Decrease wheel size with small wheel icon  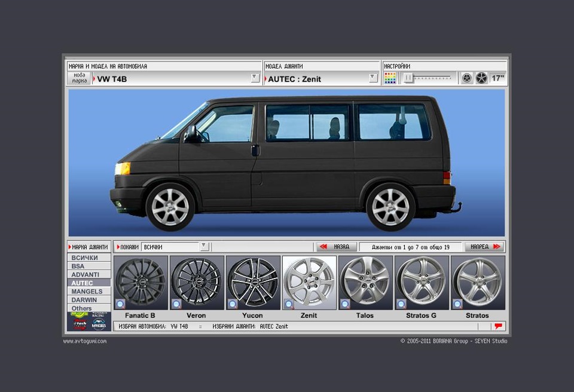(x=466, y=78)
